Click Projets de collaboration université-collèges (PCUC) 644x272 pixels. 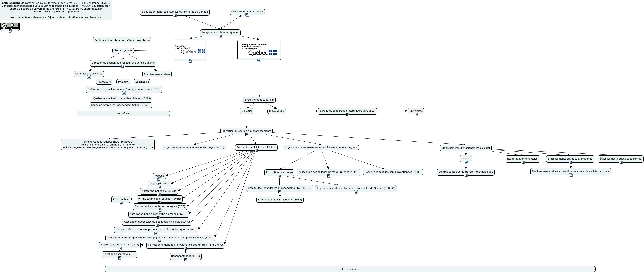point(194,148)
